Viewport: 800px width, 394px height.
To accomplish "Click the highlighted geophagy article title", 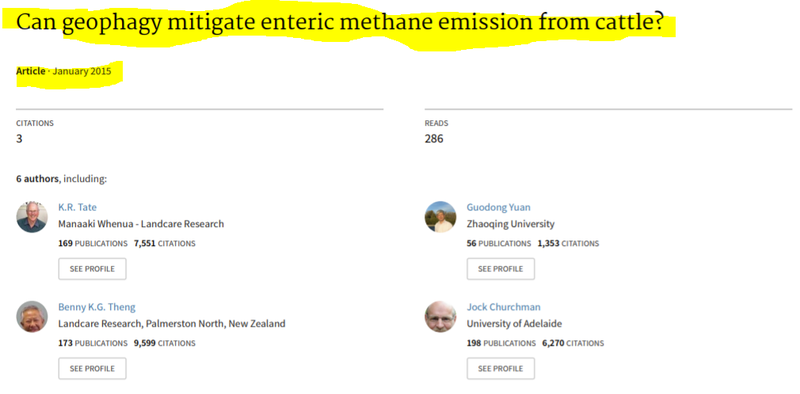I will click(x=340, y=23).
